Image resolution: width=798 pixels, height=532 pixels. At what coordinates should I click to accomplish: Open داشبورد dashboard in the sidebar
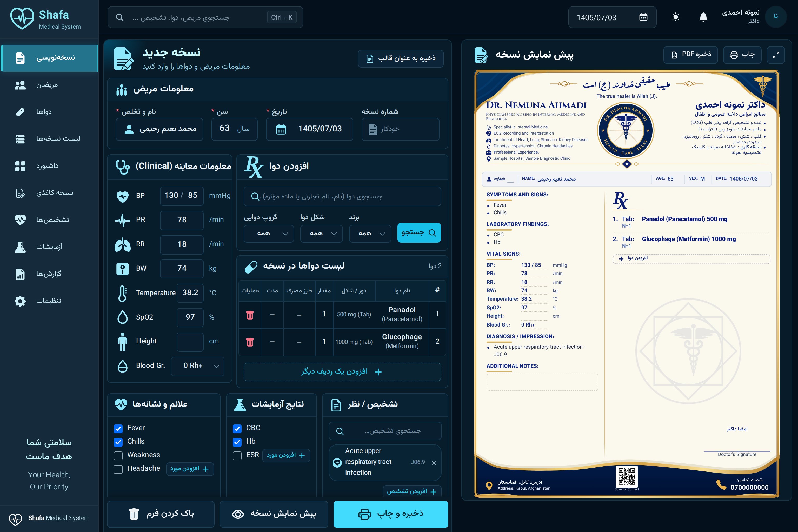point(49,166)
